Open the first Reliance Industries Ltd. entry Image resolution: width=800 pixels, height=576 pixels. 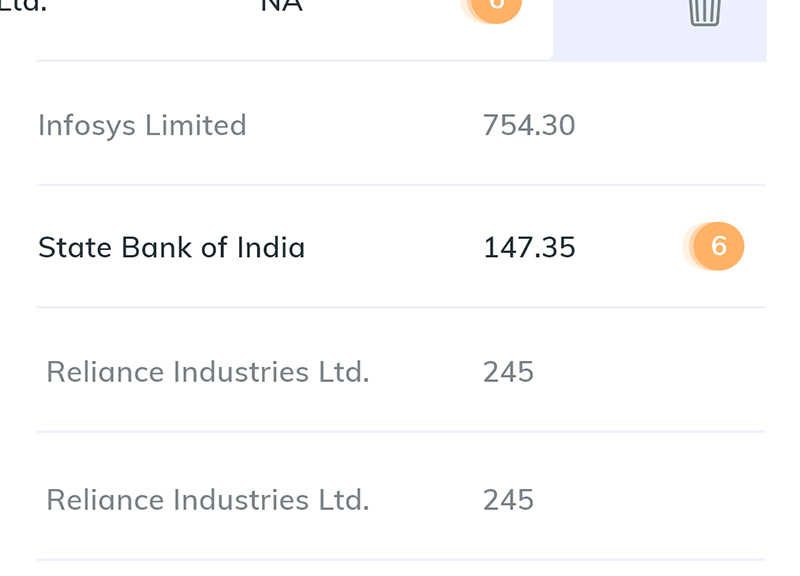208,372
